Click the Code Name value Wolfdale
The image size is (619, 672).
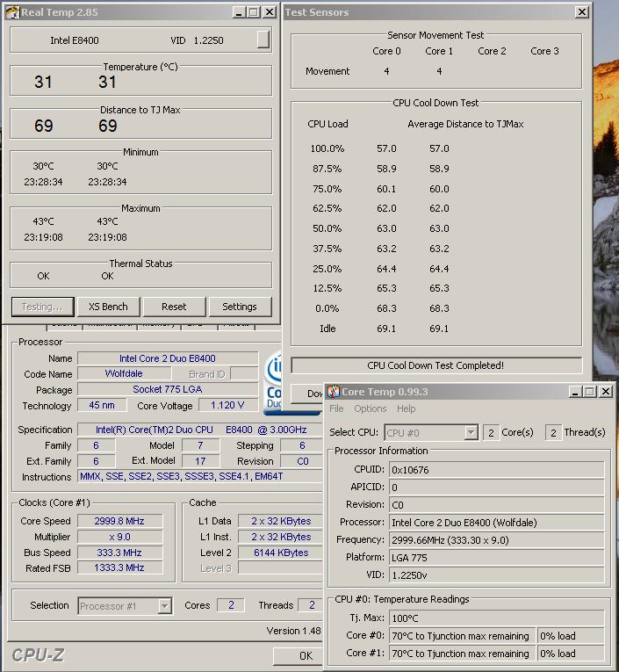coord(124,373)
